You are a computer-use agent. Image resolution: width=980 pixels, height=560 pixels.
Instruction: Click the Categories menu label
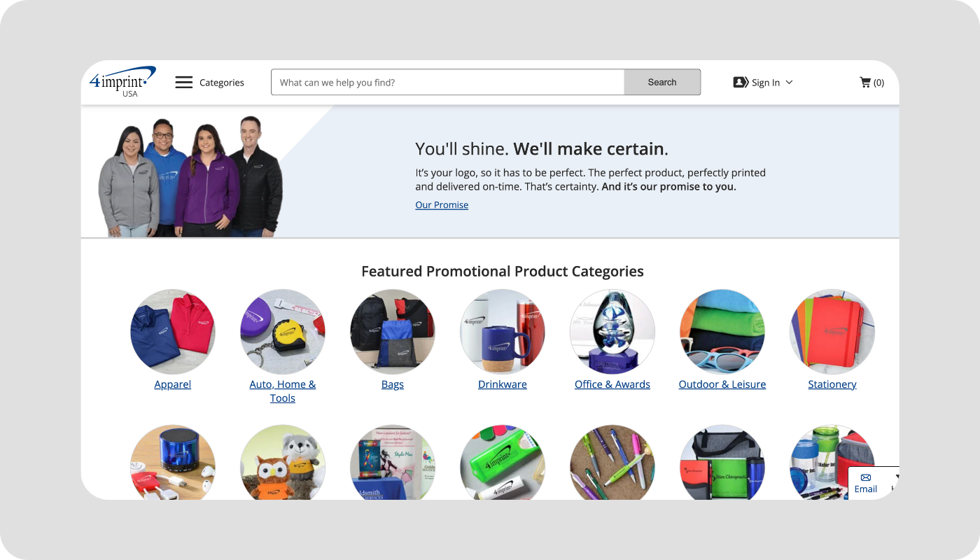(222, 83)
